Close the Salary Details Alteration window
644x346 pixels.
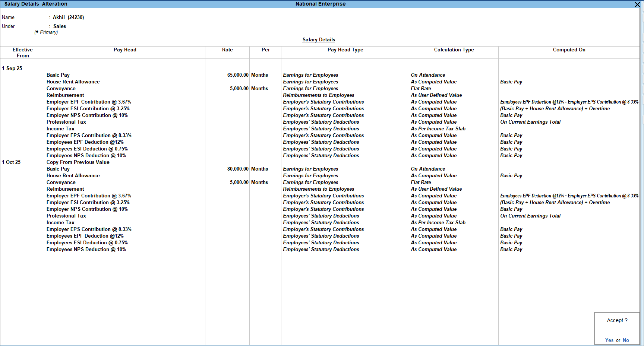tap(637, 4)
